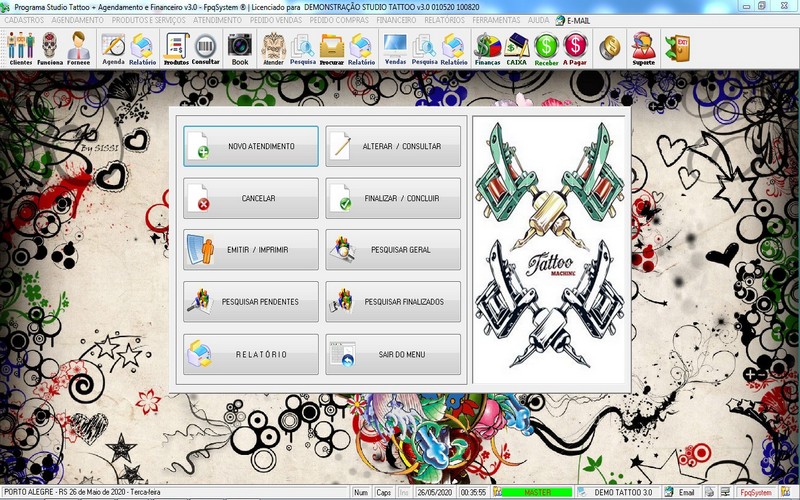Click the EMITIR / IMPRIMIR button

[x=251, y=250]
